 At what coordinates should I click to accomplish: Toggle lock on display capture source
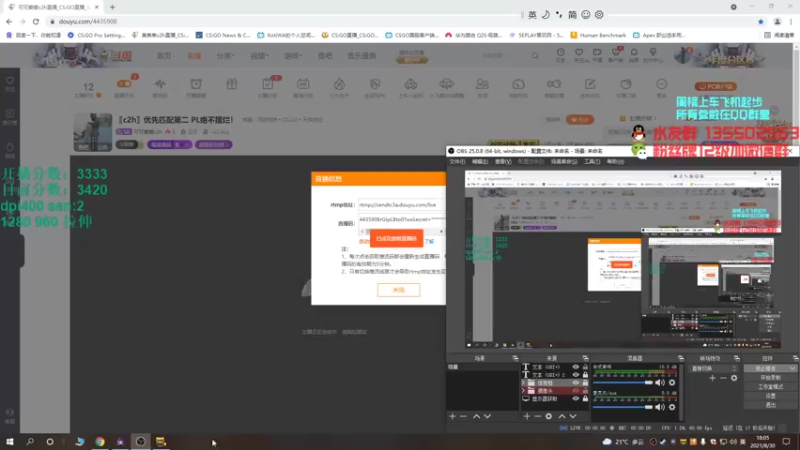(x=585, y=399)
